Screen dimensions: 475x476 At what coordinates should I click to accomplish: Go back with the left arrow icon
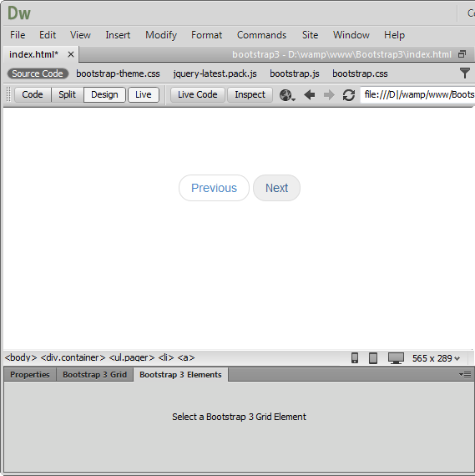[310, 95]
